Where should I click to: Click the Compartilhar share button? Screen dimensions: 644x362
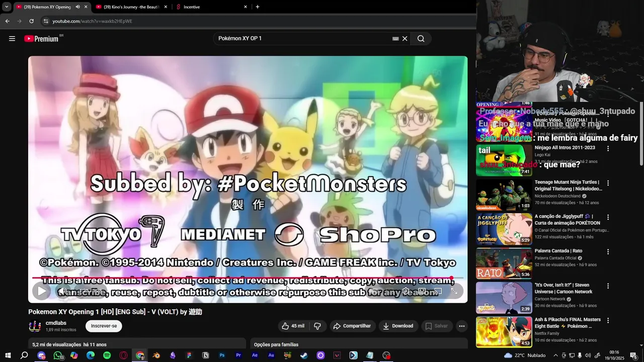coord(352,326)
